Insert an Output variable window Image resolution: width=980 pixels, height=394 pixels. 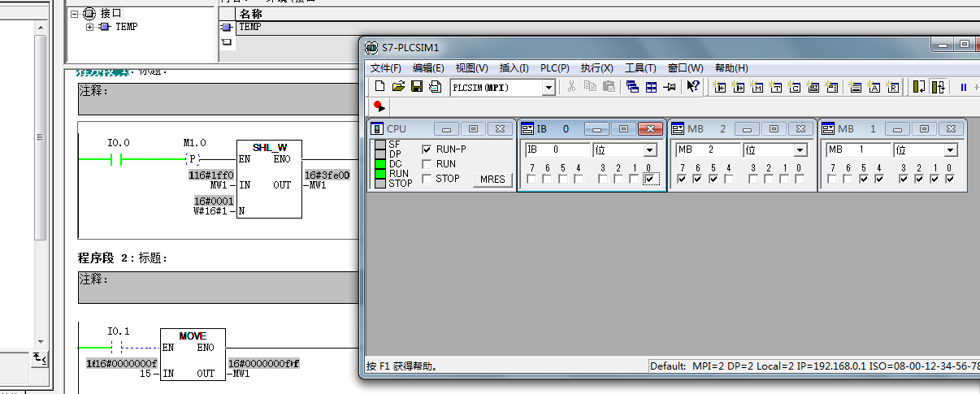coord(738,87)
